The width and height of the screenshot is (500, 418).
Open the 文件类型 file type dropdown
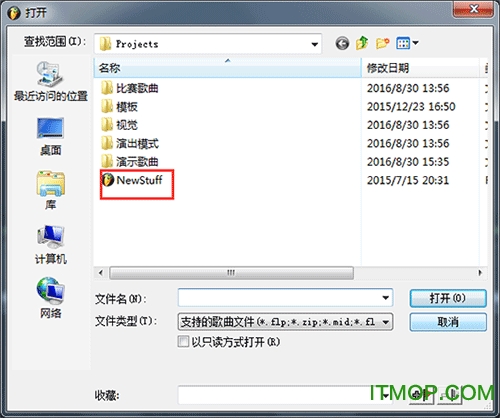click(386, 322)
